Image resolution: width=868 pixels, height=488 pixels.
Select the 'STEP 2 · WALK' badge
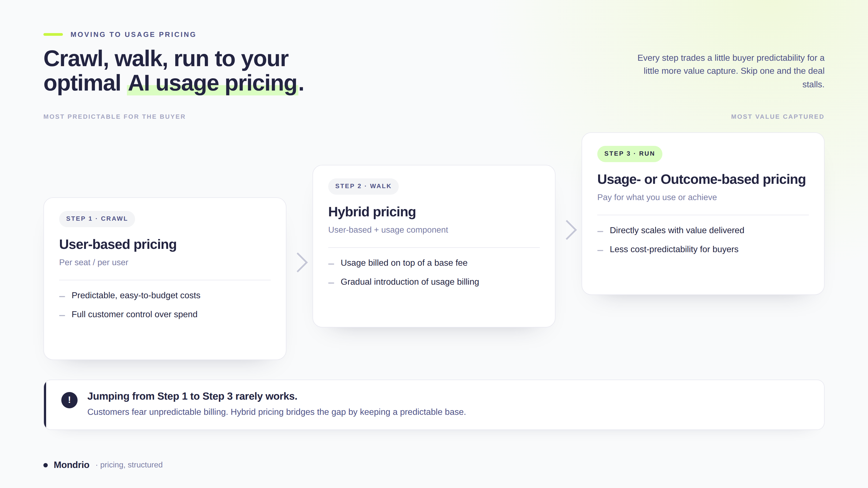[363, 186]
